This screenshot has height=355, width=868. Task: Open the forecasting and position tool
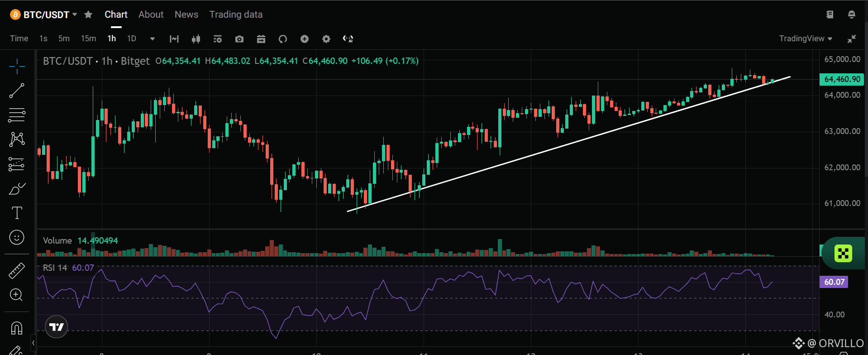click(17, 164)
